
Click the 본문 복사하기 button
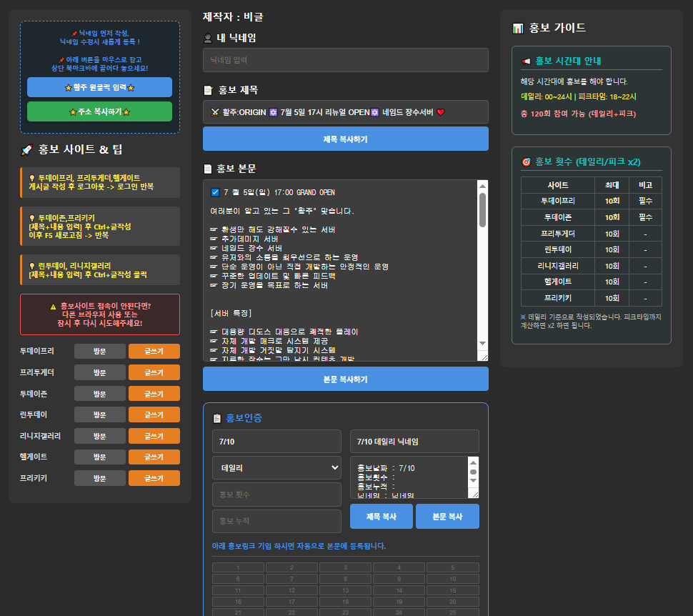[346, 379]
